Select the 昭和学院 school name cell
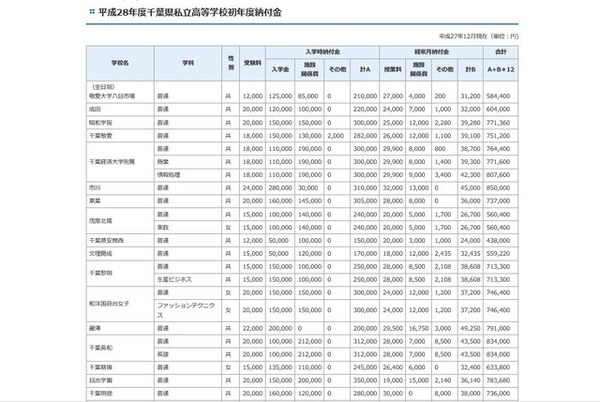This screenshot has width=600, height=402. [120, 123]
